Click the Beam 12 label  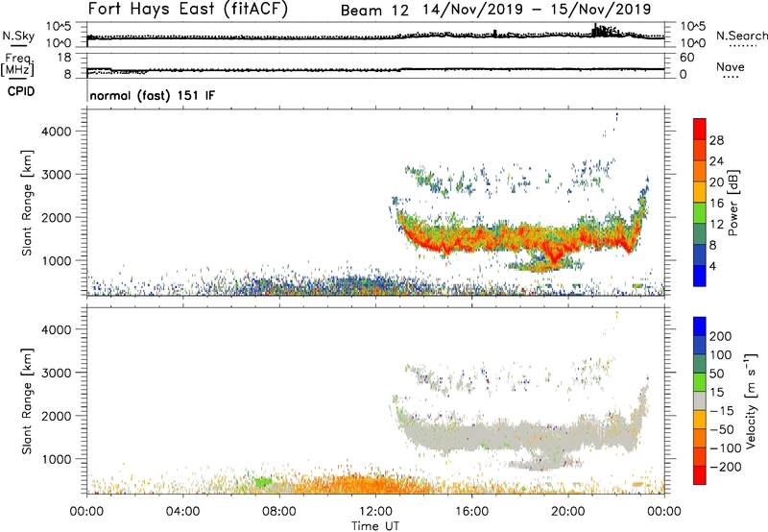(x=374, y=11)
